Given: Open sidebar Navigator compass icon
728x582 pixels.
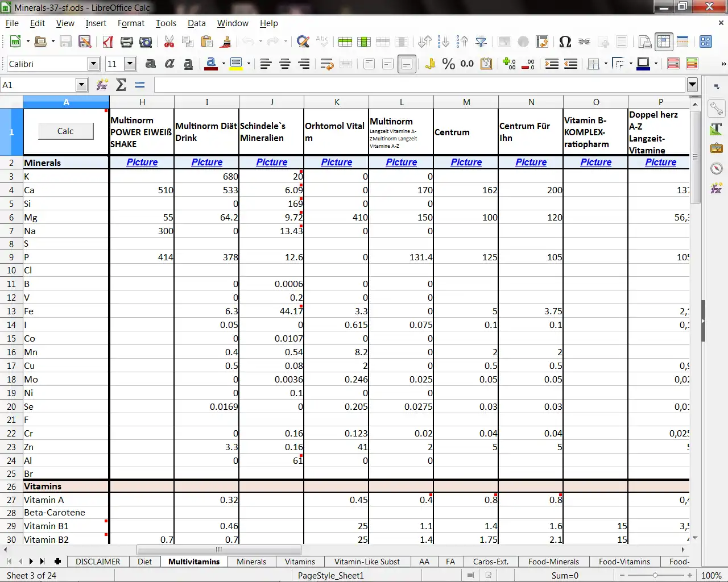Looking at the screenshot, I should (x=717, y=168).
